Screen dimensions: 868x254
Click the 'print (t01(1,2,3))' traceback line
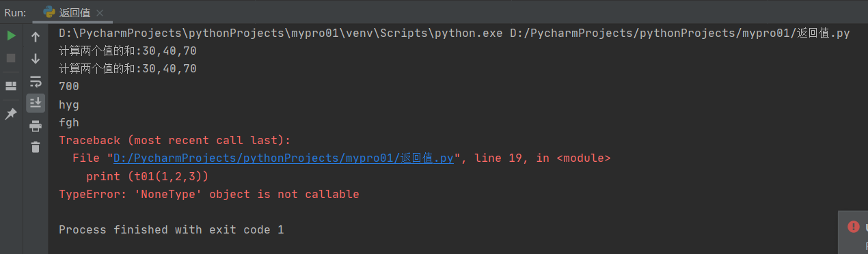click(x=147, y=176)
